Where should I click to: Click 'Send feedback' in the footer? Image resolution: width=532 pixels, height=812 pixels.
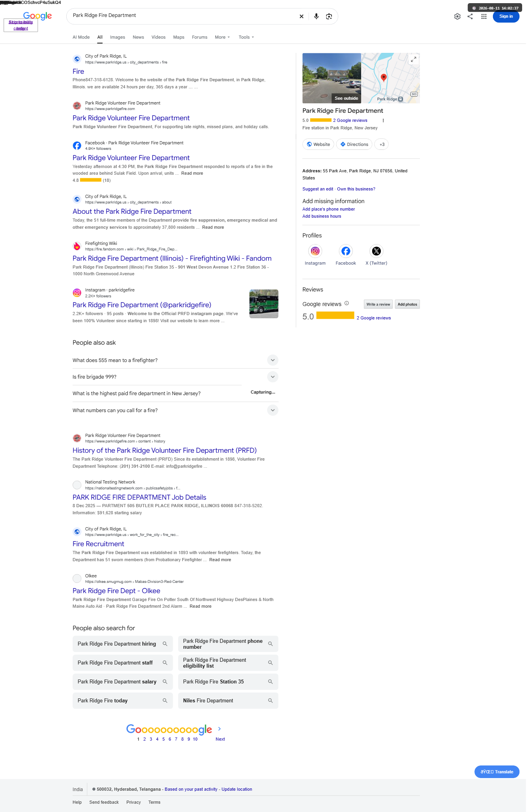104,803
